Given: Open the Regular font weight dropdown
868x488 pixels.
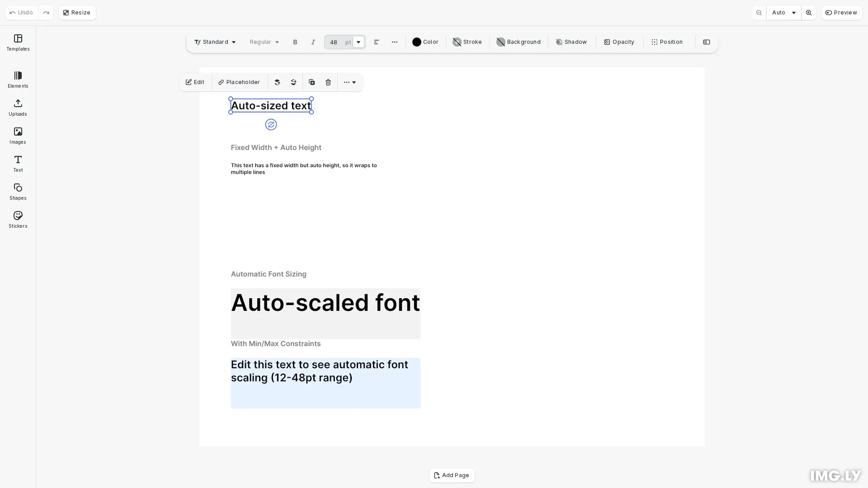Looking at the screenshot, I should pos(264,42).
